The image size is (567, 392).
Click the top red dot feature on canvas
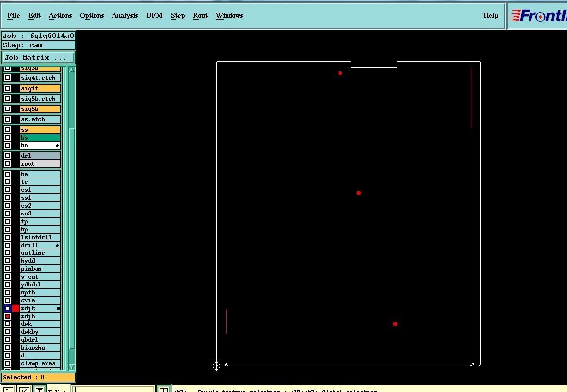[x=340, y=73]
